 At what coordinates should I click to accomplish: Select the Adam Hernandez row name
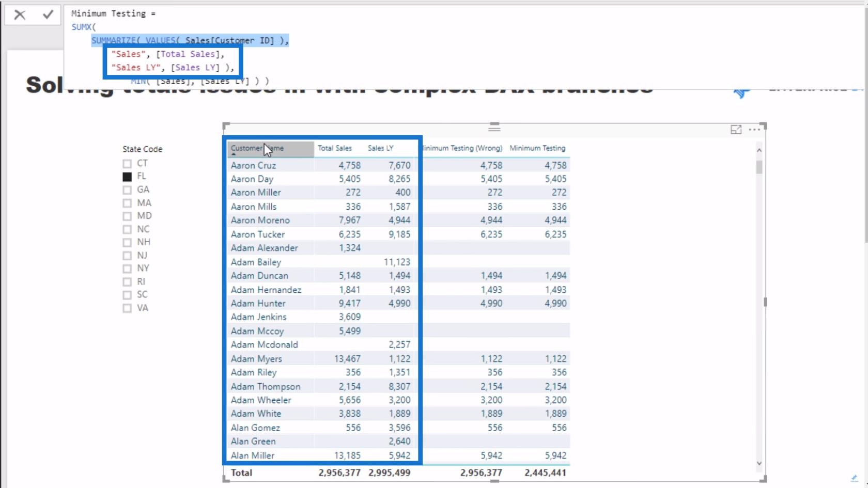pyautogui.click(x=266, y=290)
